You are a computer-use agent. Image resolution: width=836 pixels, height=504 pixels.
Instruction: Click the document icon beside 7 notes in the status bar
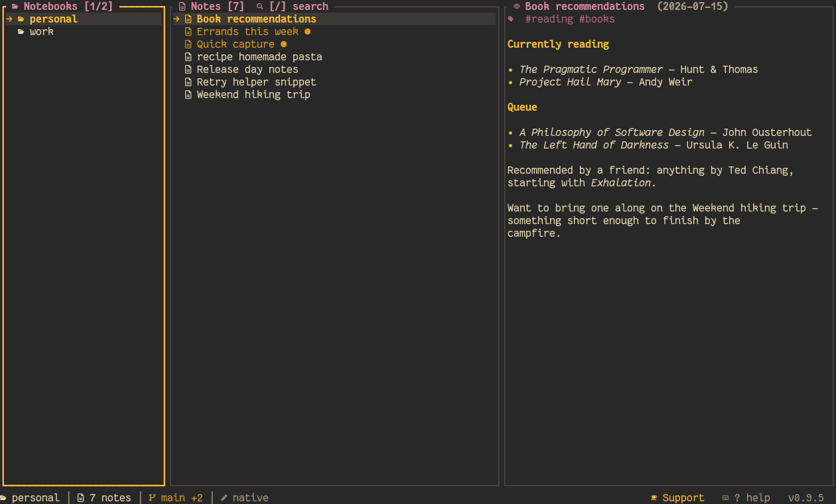[x=81, y=498]
